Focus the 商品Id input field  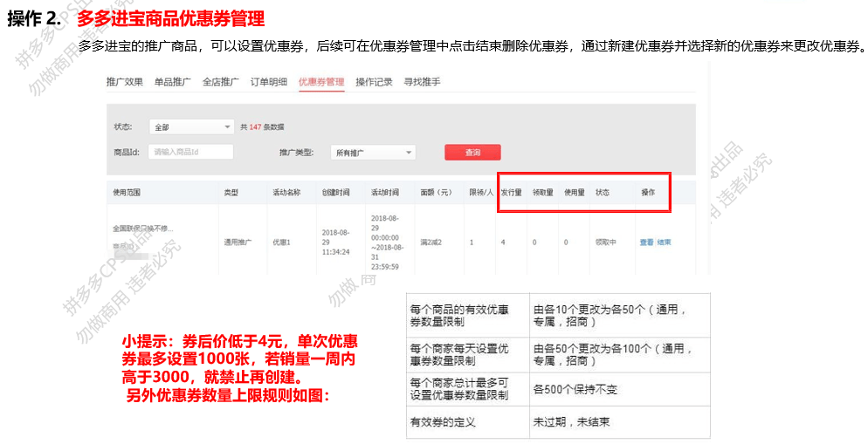[x=191, y=152]
